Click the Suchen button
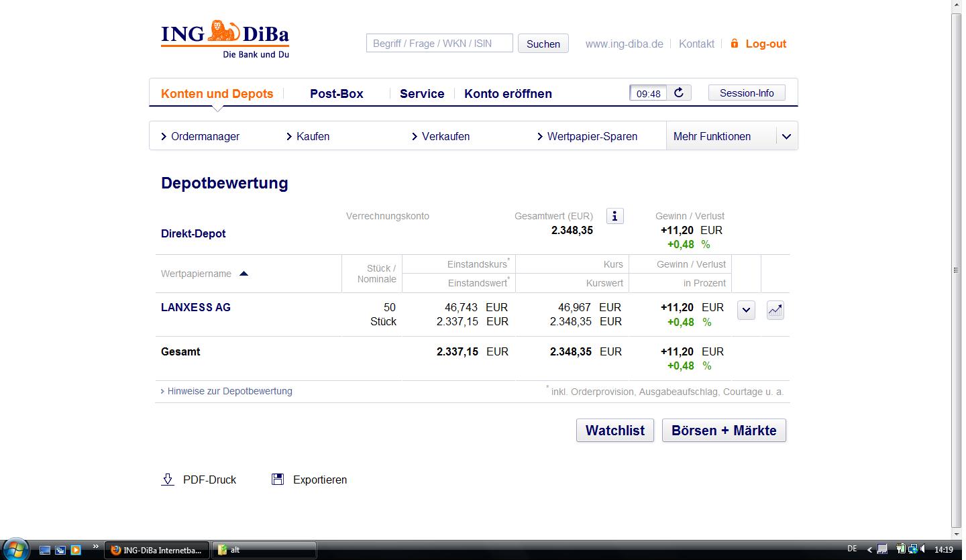966x560 pixels. click(543, 44)
